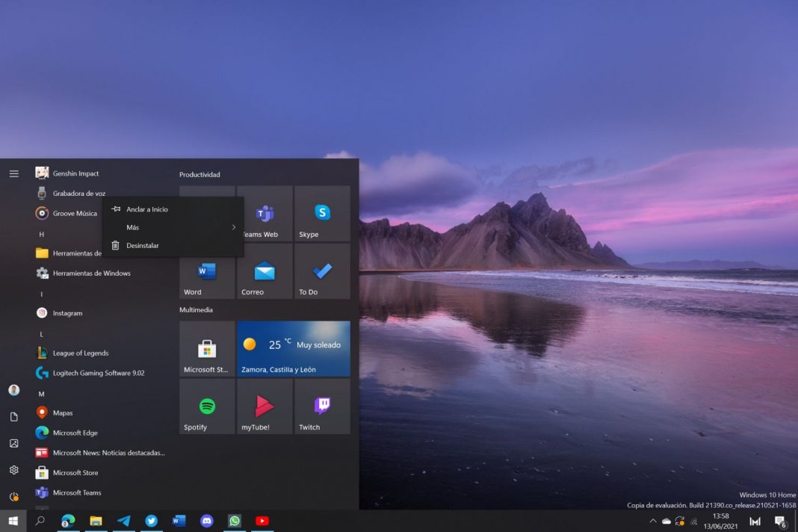Open the Twitch tile
Viewport: 798px width, 532px height.
click(322, 406)
